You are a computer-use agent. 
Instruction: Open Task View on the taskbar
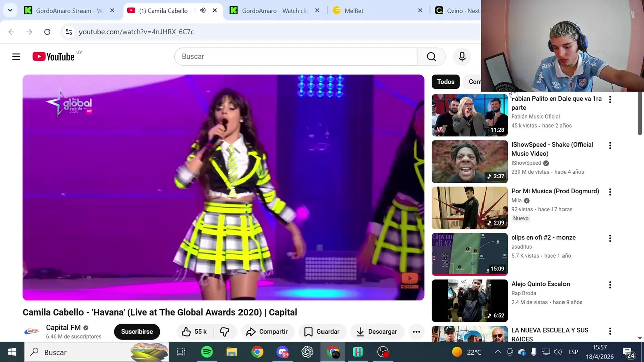click(x=181, y=352)
